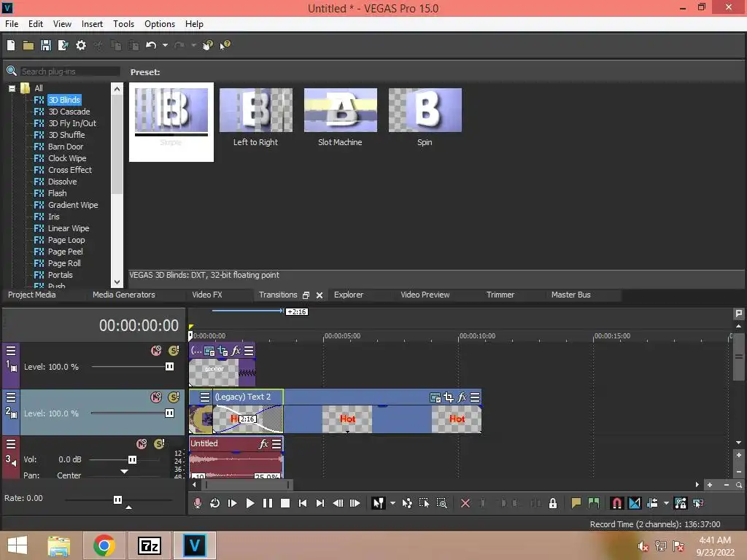Mute audio track 3
Image resolution: width=747 pixels, height=560 pixels.
tap(142, 443)
